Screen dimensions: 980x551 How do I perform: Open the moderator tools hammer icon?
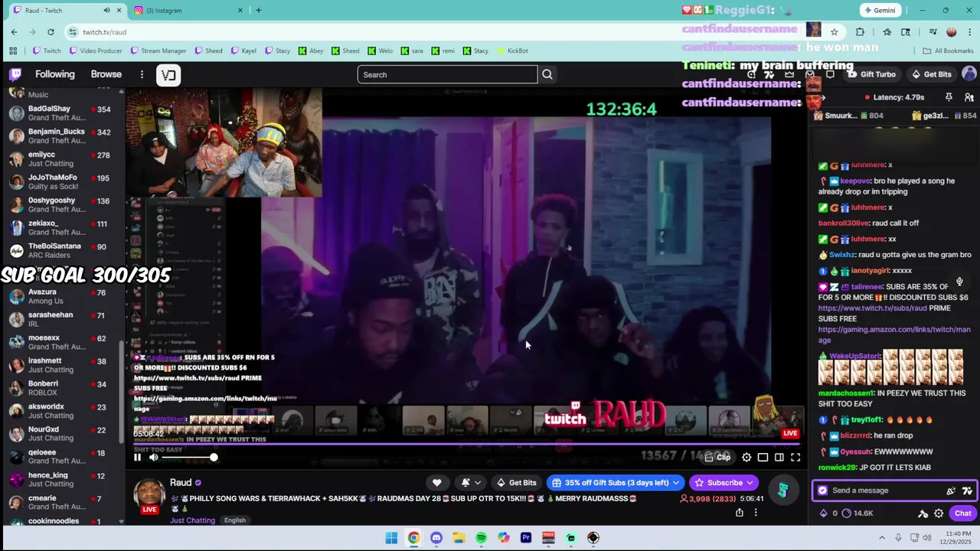(x=923, y=514)
